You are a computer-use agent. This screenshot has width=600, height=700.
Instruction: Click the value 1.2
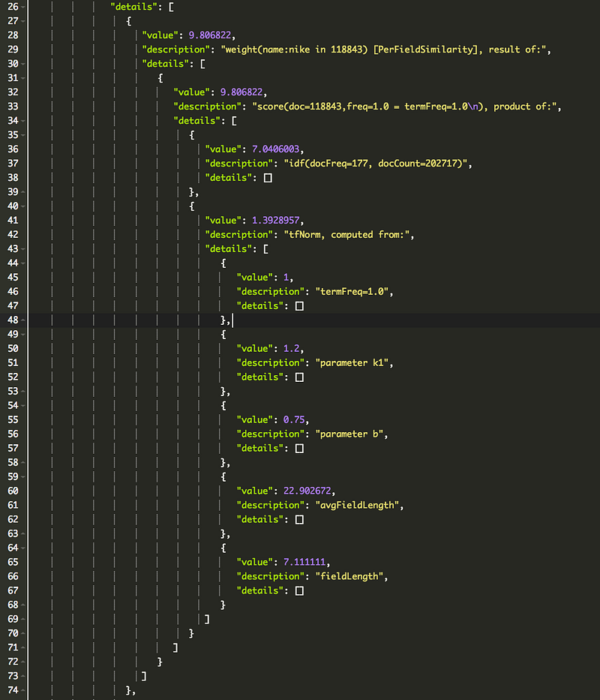[292, 349]
